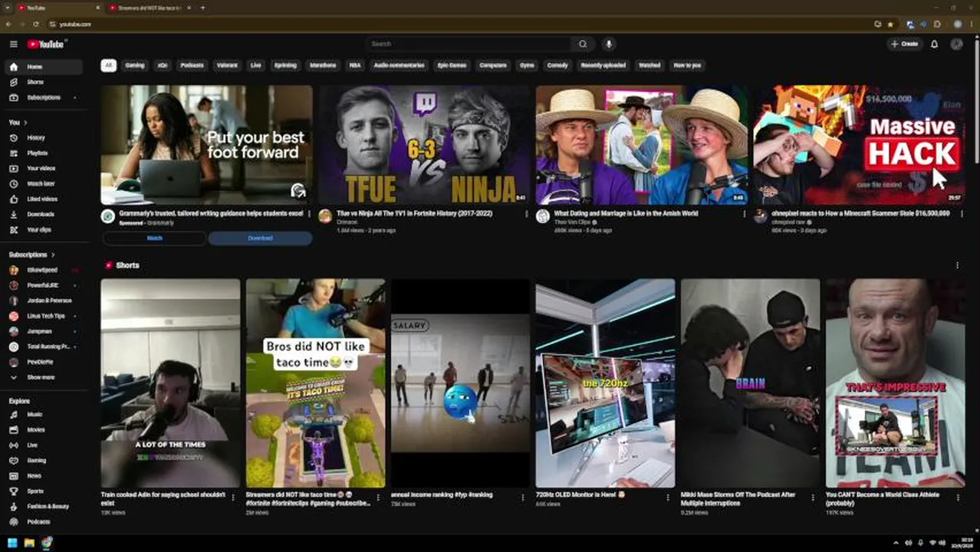Open the Windows Start menu
Viewport: 980px width, 552px height.
(12, 543)
